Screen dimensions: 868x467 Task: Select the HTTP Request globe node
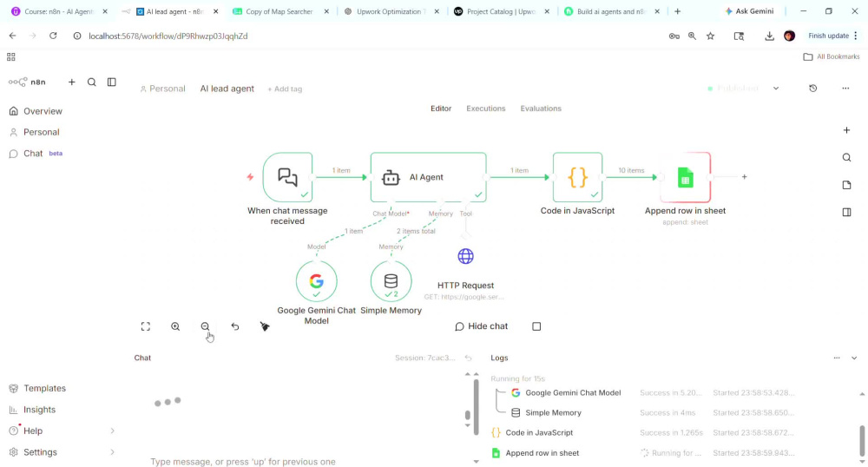[465, 256]
